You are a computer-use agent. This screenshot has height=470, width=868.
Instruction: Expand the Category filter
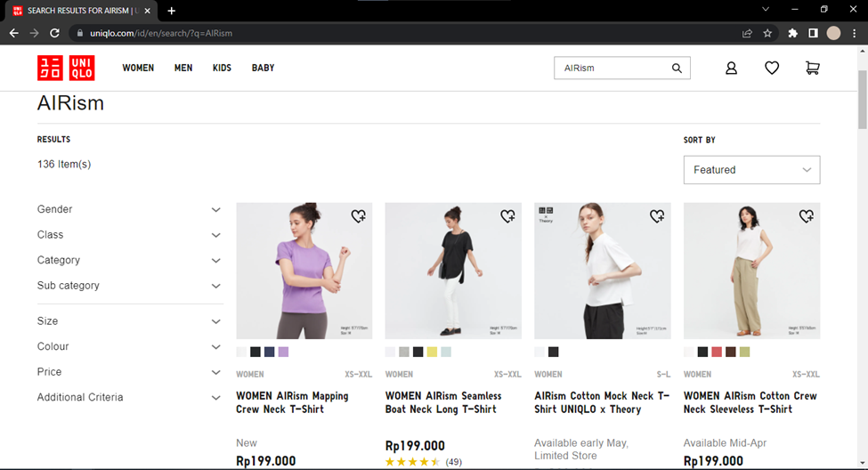(x=129, y=260)
